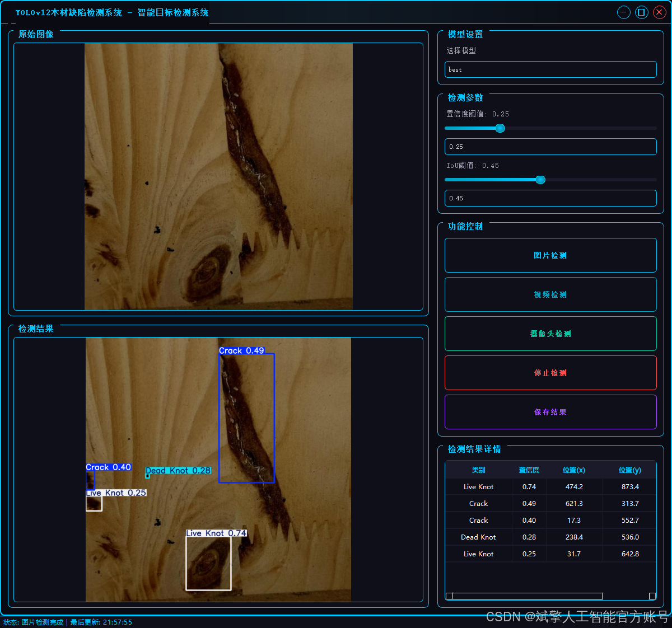Launch 摄像头检测 camera detection
The image size is (672, 628).
[x=550, y=334]
